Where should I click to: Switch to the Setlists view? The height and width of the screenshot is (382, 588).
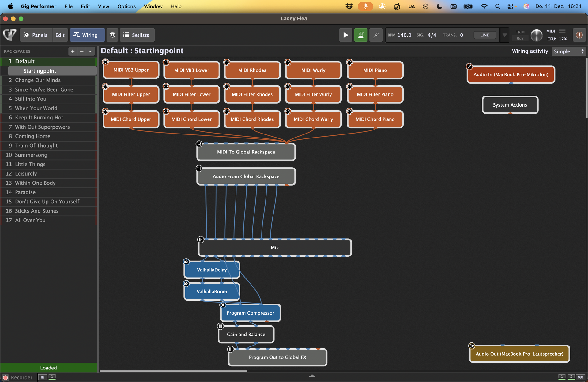point(137,35)
